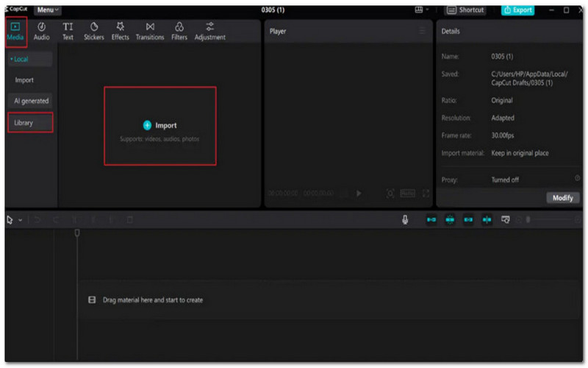Click the Export button
588x368 pixels.
click(517, 10)
